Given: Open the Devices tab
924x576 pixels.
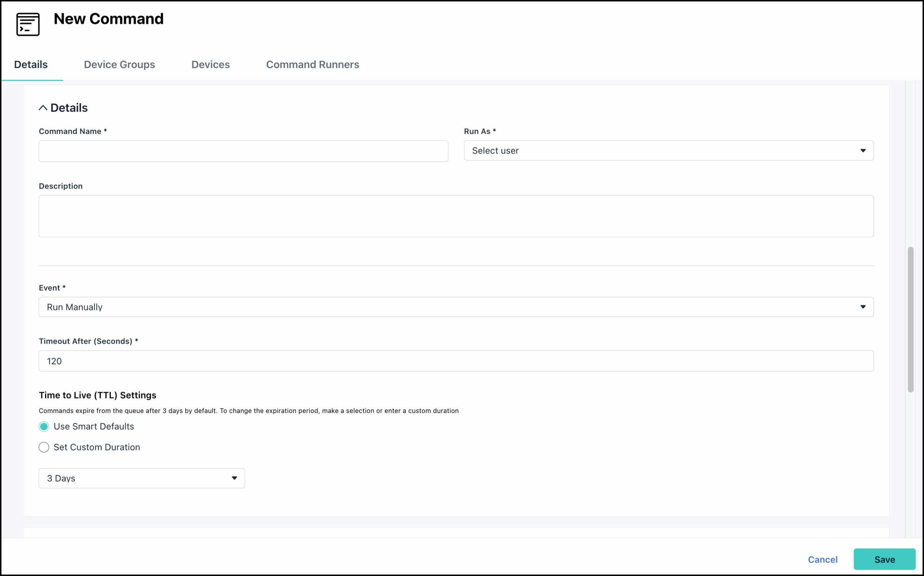Looking at the screenshot, I should [210, 65].
